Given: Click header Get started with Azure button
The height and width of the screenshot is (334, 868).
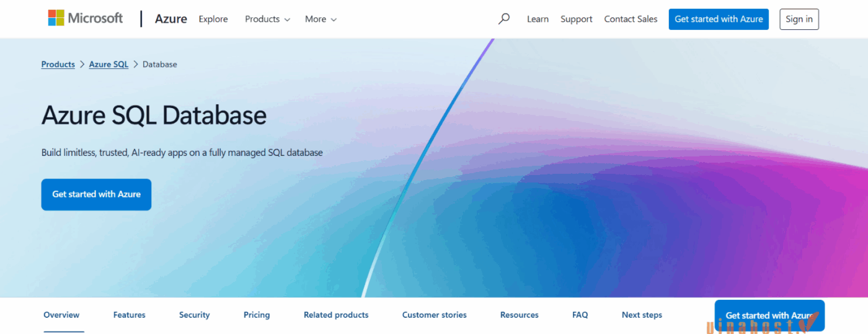Looking at the screenshot, I should coord(719,19).
